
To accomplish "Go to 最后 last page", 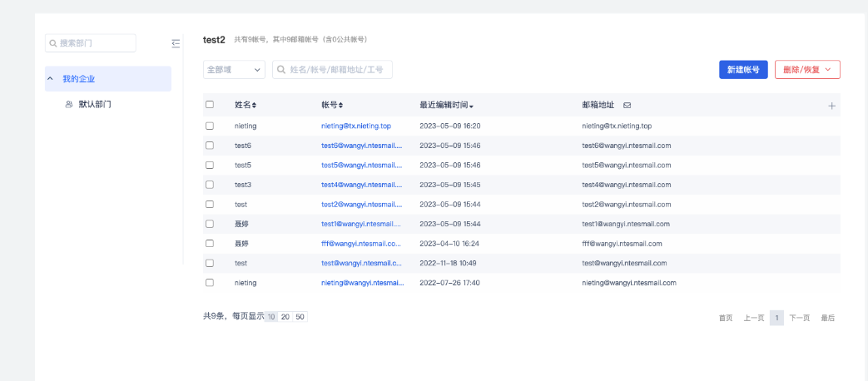I will point(827,318).
